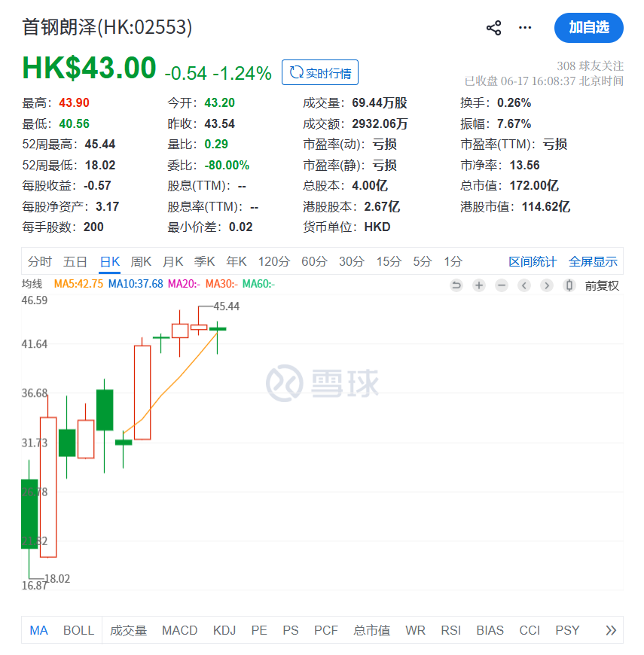Image resolution: width=644 pixels, height=655 pixels.
Task: Show the RSI indicator
Action: [451, 630]
